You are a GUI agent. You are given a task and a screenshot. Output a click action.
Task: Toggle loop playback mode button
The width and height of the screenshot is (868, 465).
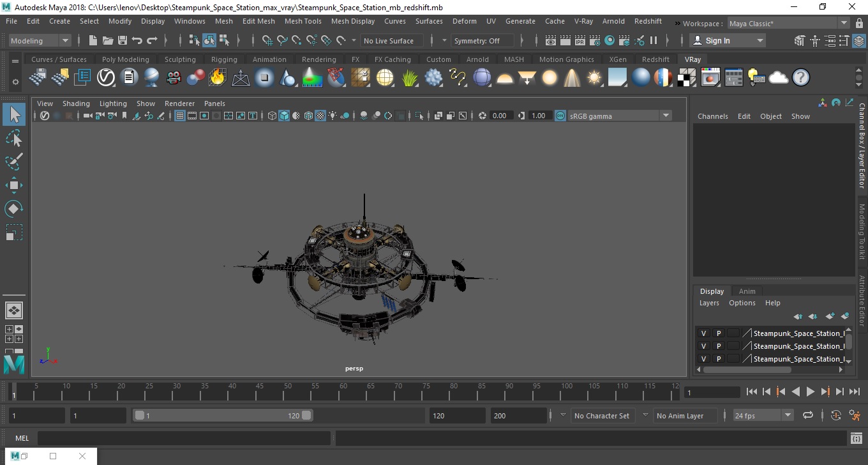pos(808,415)
